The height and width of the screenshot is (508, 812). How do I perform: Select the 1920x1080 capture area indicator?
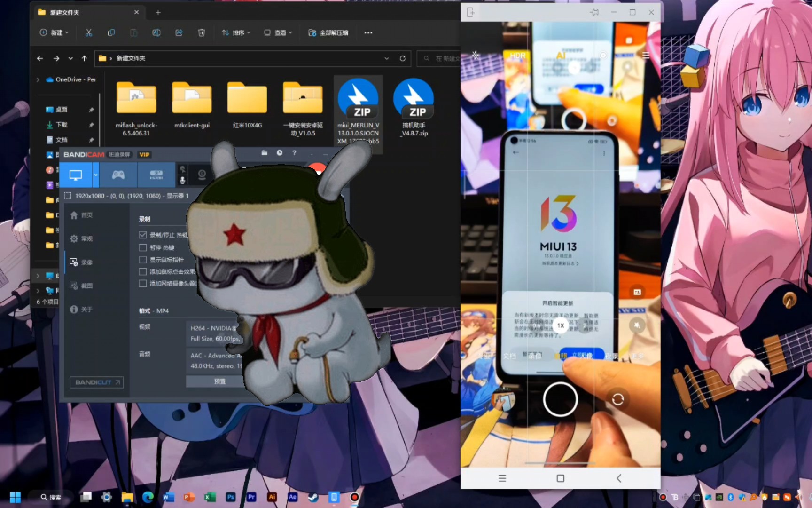126,196
